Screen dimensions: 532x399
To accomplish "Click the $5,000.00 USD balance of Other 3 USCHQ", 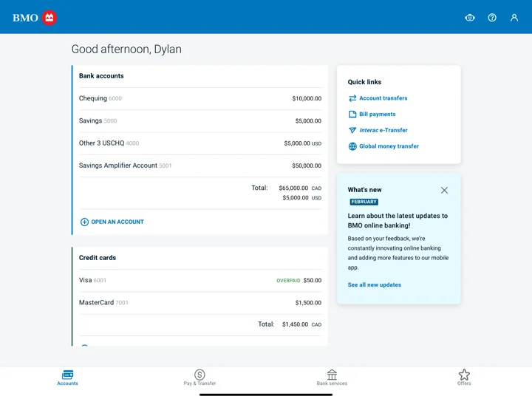I will 303,143.
